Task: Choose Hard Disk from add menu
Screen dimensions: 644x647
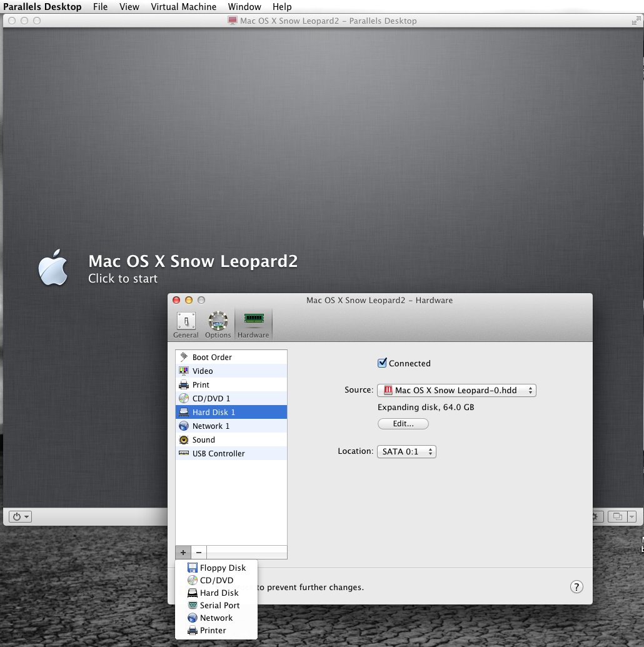Action: click(216, 593)
